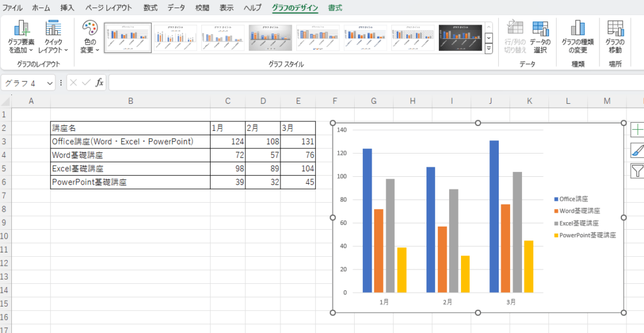The image size is (644, 333).
Task: Click the 2月 header cell in table
Action: point(263,128)
